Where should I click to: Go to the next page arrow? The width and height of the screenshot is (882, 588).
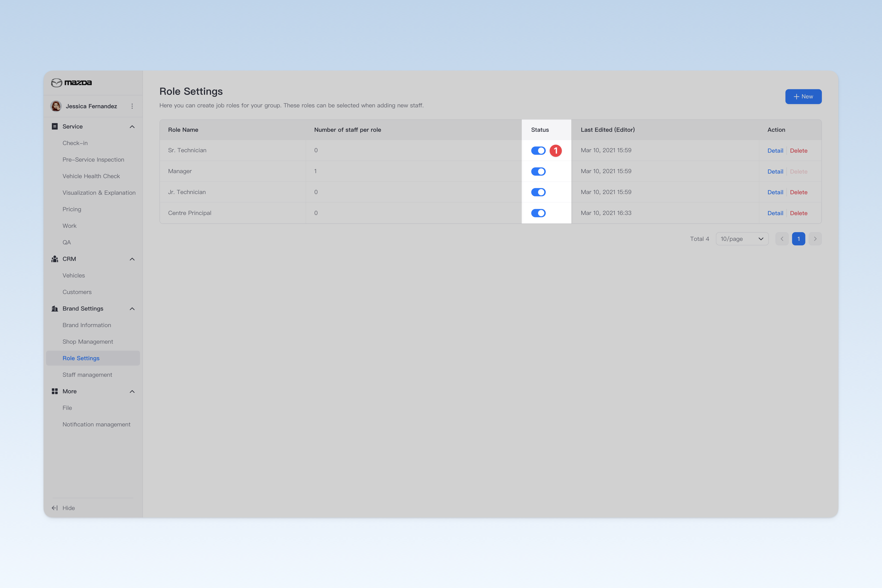(815, 239)
